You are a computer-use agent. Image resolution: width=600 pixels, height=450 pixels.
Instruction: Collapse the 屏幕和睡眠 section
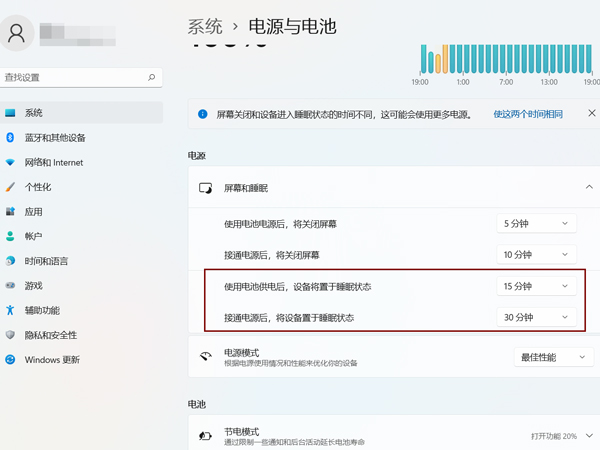pyautogui.click(x=589, y=188)
